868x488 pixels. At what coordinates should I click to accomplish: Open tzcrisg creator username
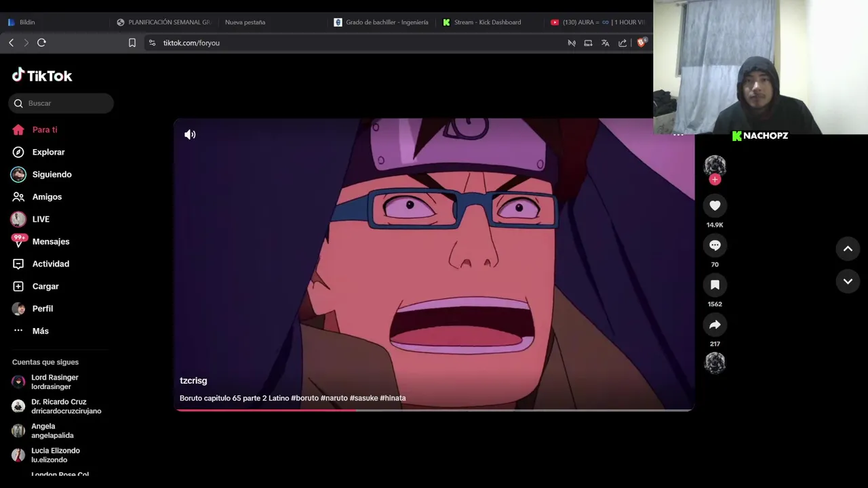tap(193, 381)
